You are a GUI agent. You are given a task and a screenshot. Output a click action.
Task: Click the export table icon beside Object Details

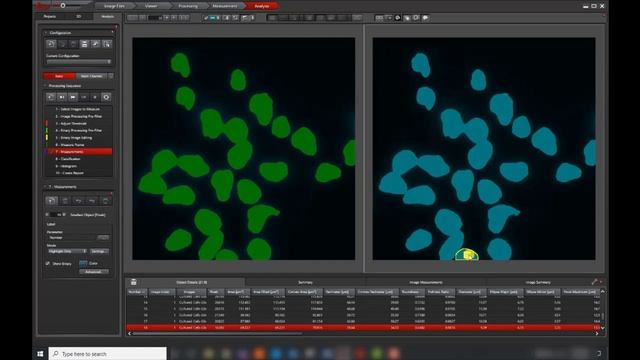click(x=133, y=282)
